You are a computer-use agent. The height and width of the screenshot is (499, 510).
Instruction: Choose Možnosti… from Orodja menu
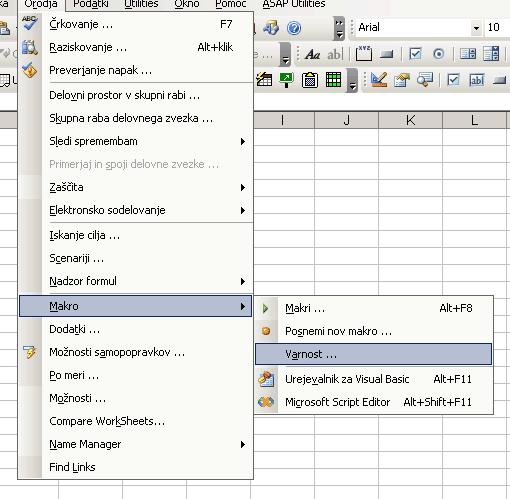pyautogui.click(x=136, y=398)
